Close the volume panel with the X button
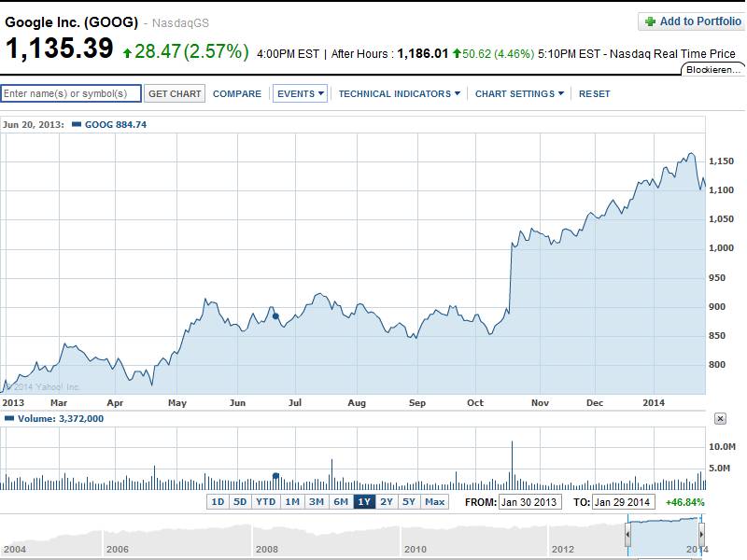The width and height of the screenshot is (747, 560). click(720, 418)
